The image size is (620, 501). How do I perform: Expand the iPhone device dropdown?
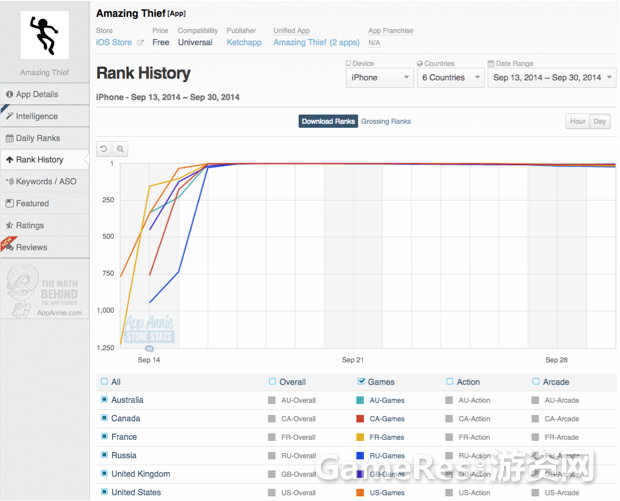click(x=380, y=78)
